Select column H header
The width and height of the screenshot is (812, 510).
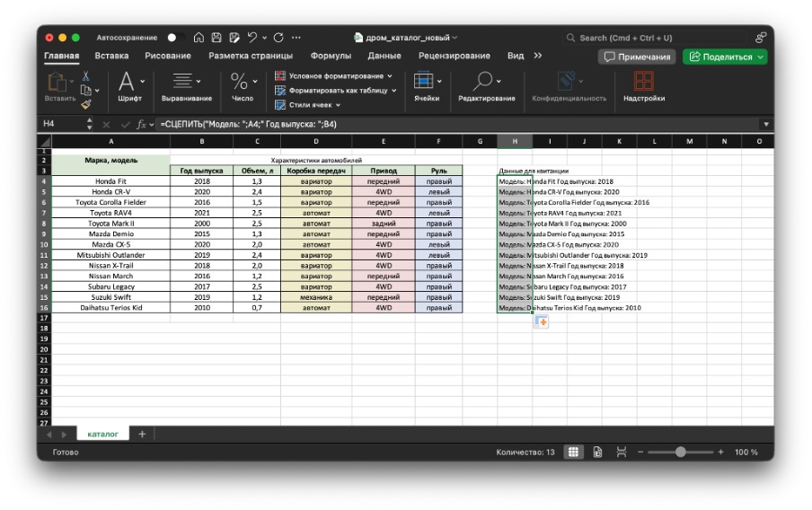point(514,141)
